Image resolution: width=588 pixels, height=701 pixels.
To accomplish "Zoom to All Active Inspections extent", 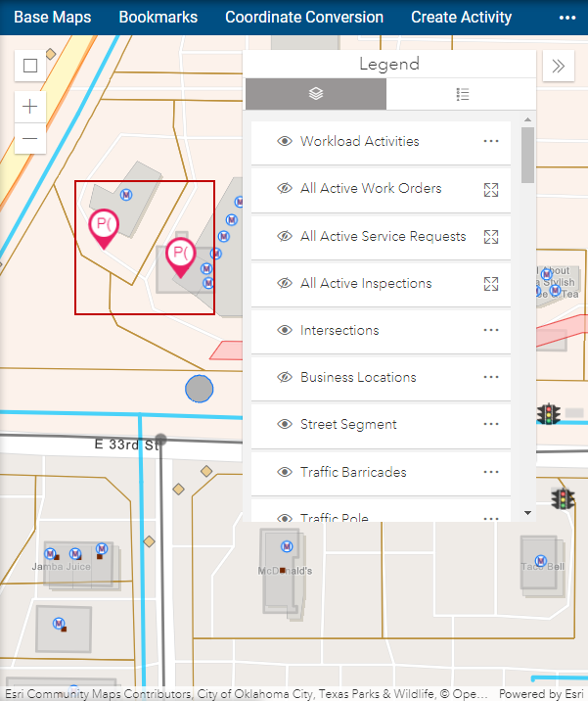I will (491, 284).
